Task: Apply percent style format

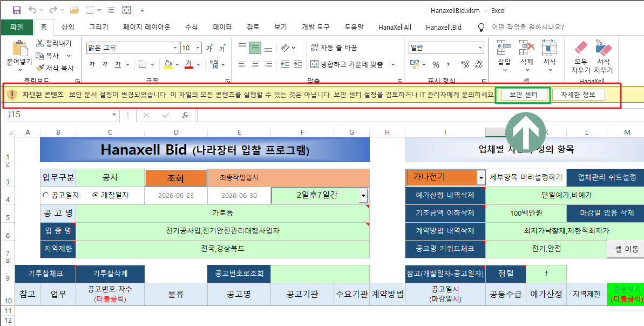Action: click(x=436, y=64)
